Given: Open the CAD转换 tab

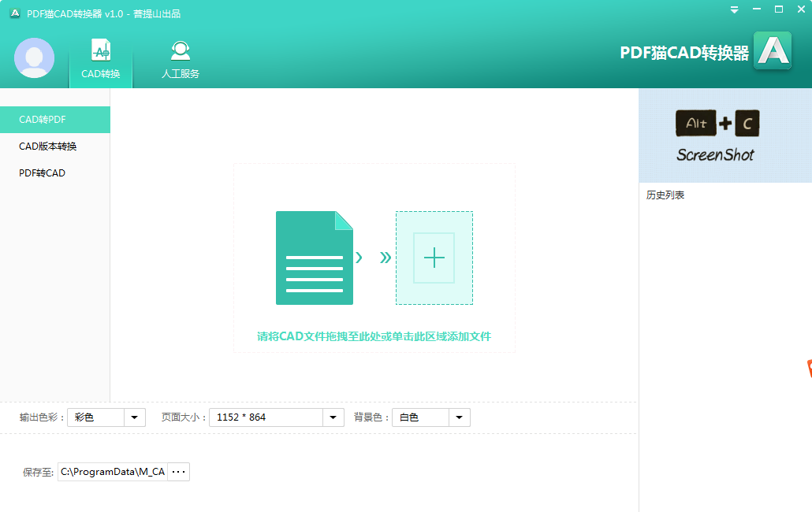Looking at the screenshot, I should [101, 59].
